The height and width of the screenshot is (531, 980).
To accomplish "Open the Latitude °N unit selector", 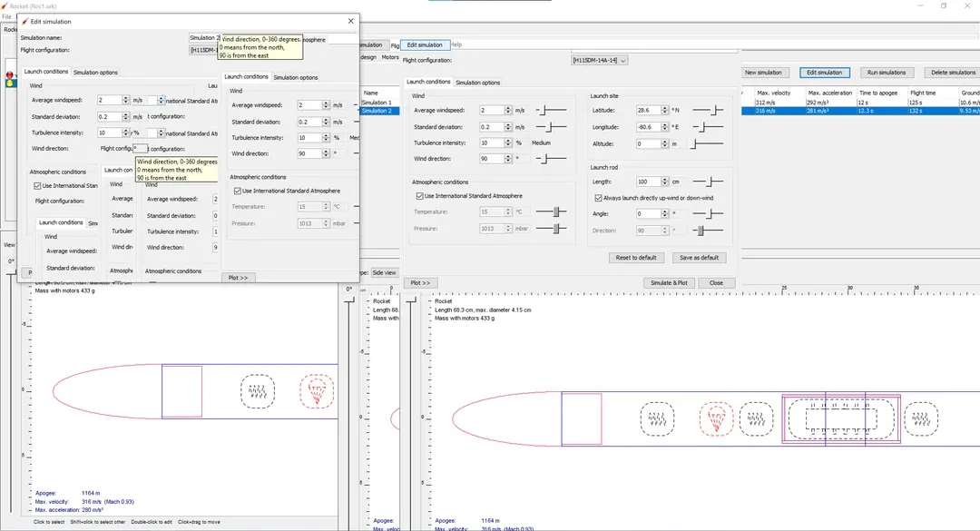I will click(675, 110).
